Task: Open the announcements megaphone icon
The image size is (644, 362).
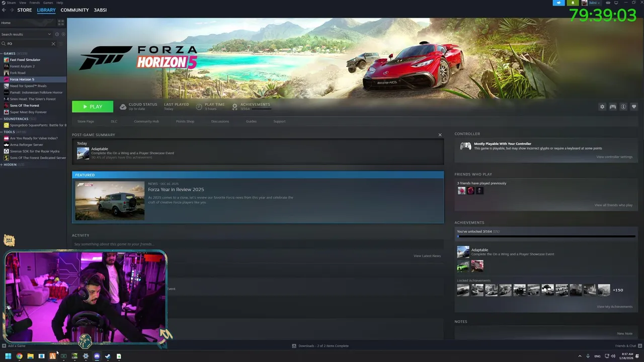Action: click(x=558, y=3)
